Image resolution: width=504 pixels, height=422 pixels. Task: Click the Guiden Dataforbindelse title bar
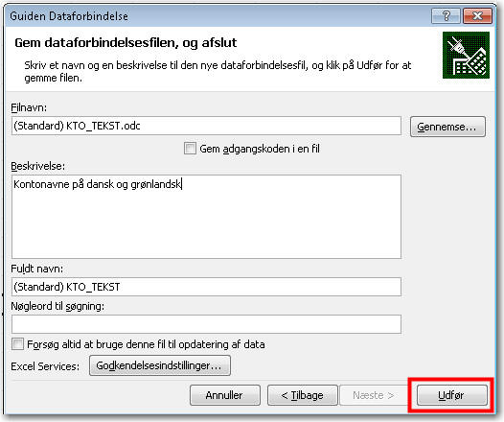[218, 15]
